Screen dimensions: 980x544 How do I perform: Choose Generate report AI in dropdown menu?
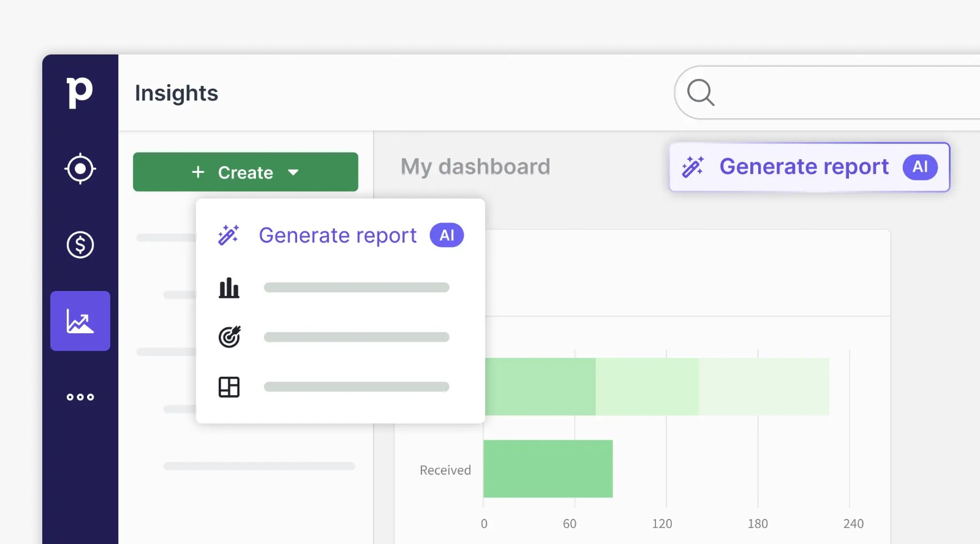pyautogui.click(x=341, y=235)
